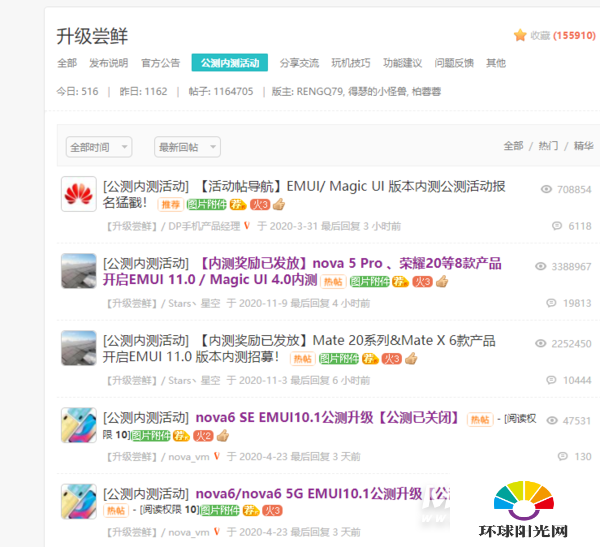Show 全部 posts filter at right
The width and height of the screenshot is (600, 547).
(x=514, y=146)
